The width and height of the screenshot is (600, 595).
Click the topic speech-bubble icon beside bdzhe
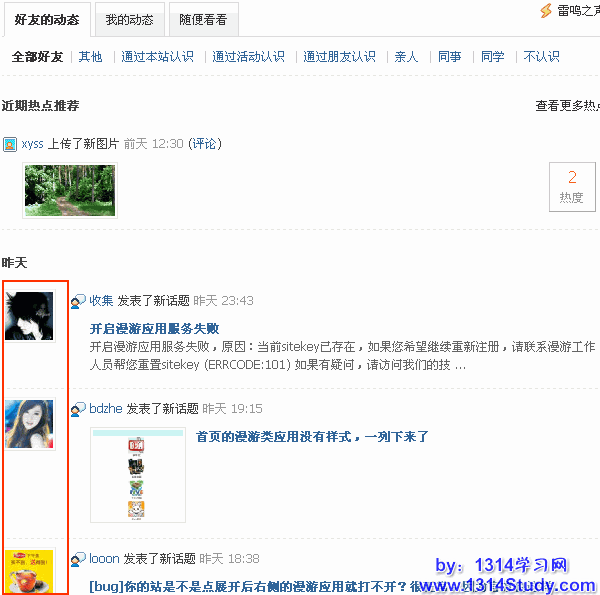[x=78, y=409]
